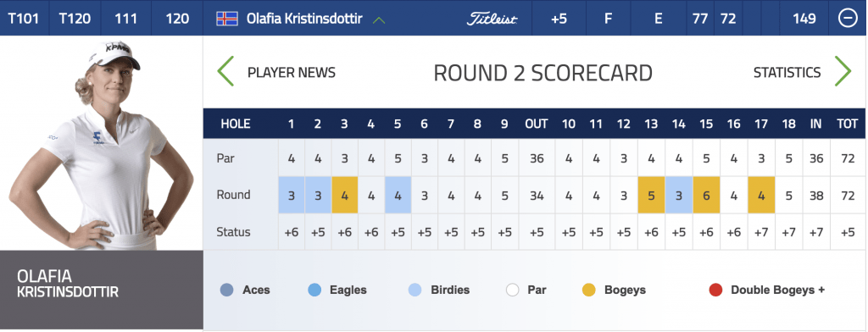Click the Iceland flag icon
This screenshot has width=868, height=332.
pos(227,19)
